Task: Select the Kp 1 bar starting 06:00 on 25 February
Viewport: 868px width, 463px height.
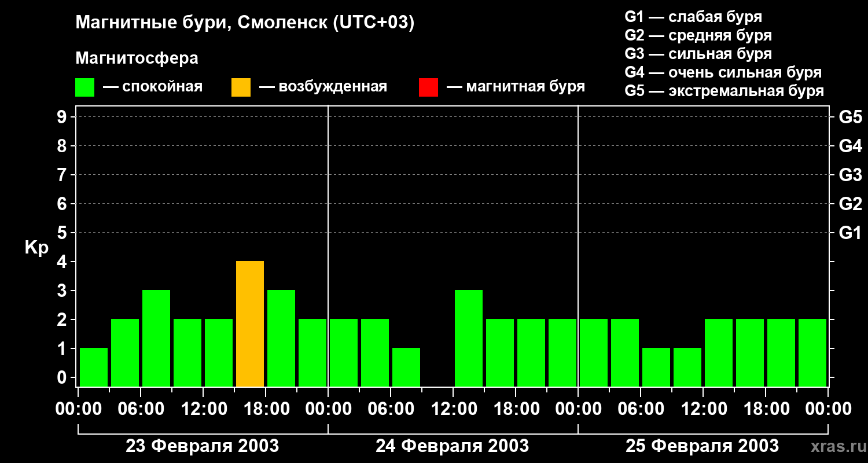Action: [x=656, y=367]
